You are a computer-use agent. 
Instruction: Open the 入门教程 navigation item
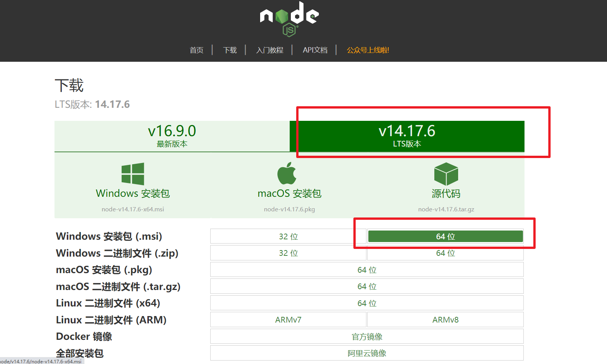click(x=270, y=50)
